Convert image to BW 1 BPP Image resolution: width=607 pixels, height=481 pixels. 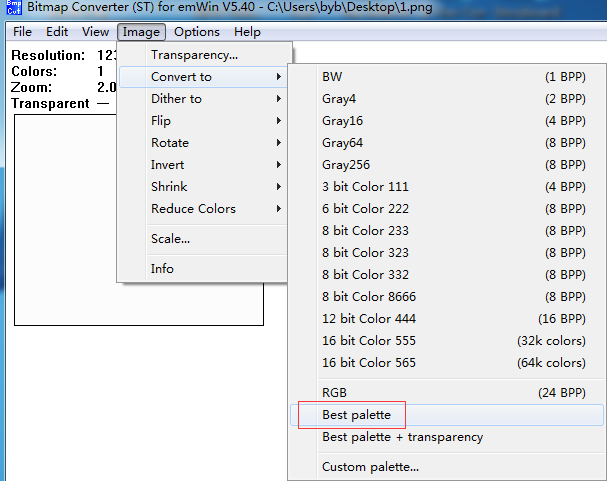coord(447,77)
